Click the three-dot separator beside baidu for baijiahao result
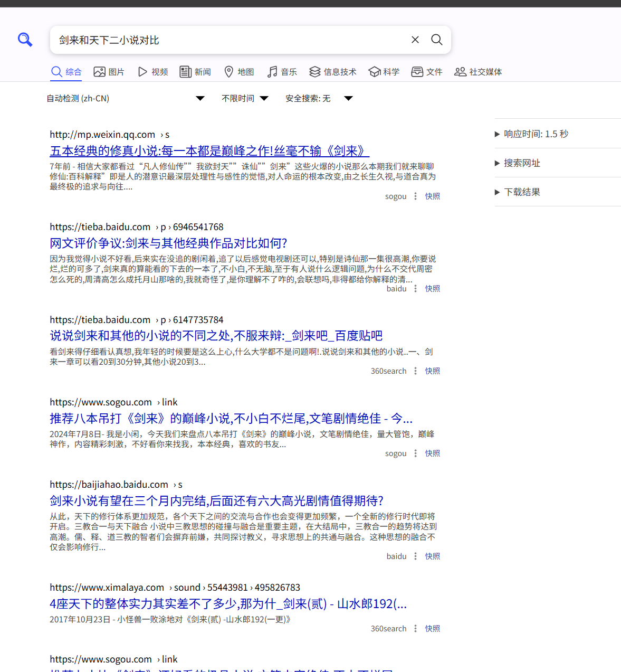The image size is (621, 672). (416, 556)
